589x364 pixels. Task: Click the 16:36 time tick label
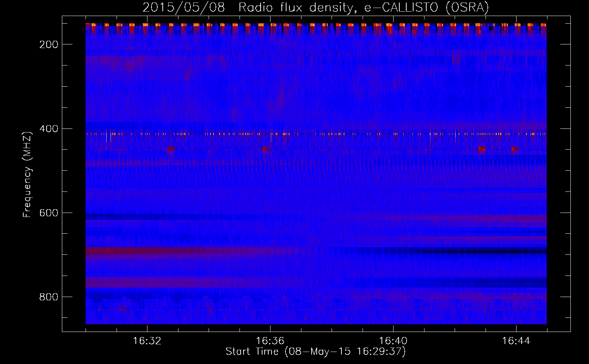point(270,341)
